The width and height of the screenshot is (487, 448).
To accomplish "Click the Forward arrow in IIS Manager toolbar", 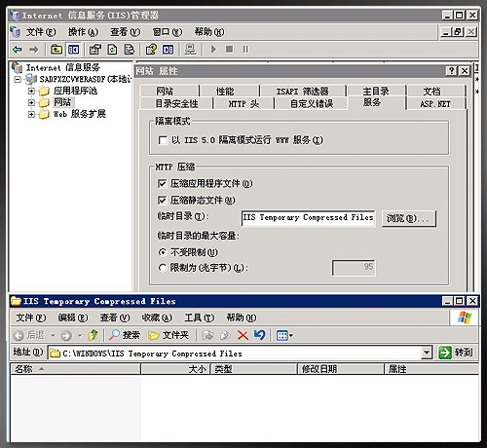I will (x=33, y=50).
